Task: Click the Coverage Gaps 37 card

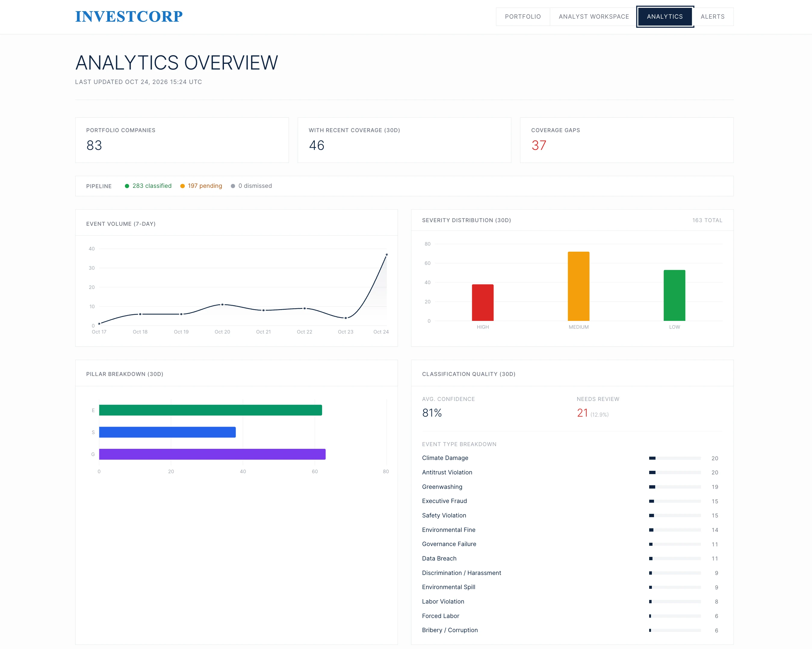Action: 627,140
